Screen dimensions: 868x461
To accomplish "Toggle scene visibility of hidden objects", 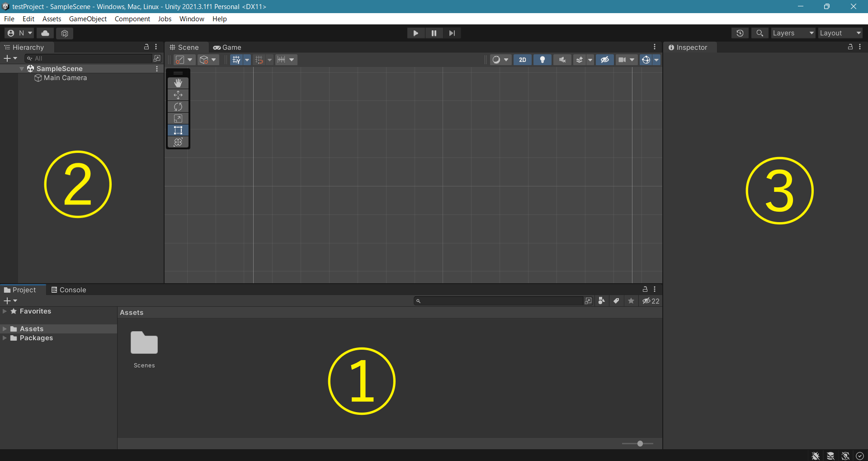I will (x=605, y=60).
